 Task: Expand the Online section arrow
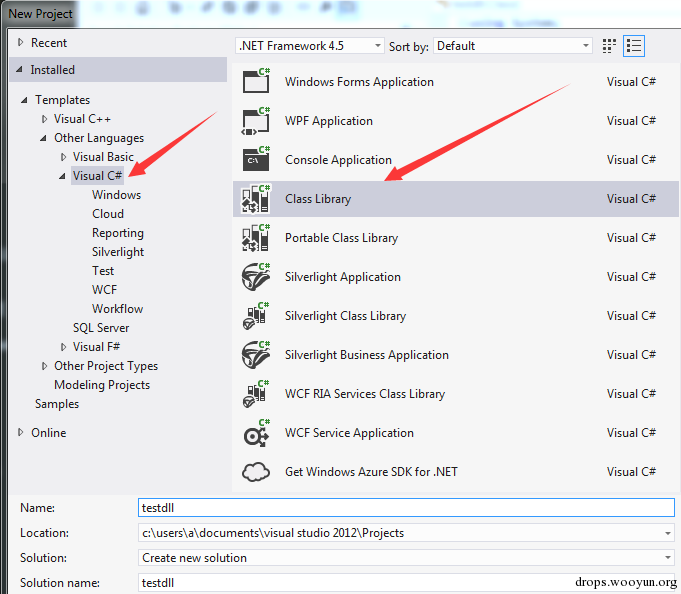[x=20, y=432]
